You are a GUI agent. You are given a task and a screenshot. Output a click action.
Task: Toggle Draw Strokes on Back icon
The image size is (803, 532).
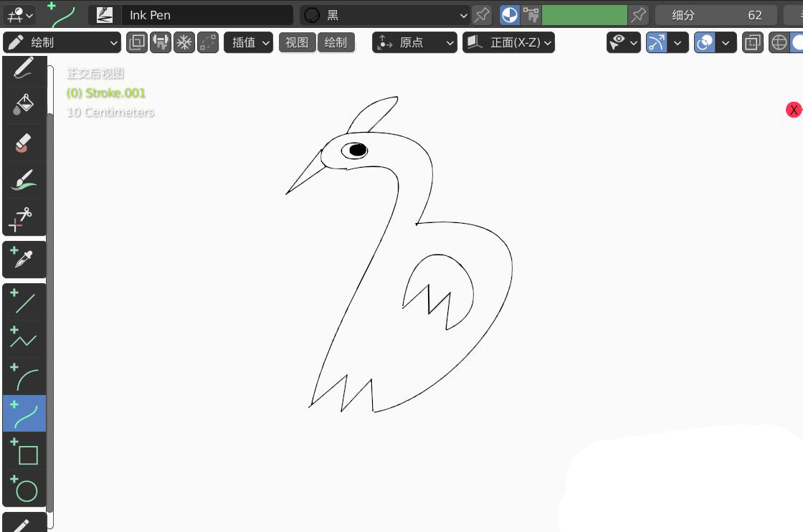pos(161,42)
